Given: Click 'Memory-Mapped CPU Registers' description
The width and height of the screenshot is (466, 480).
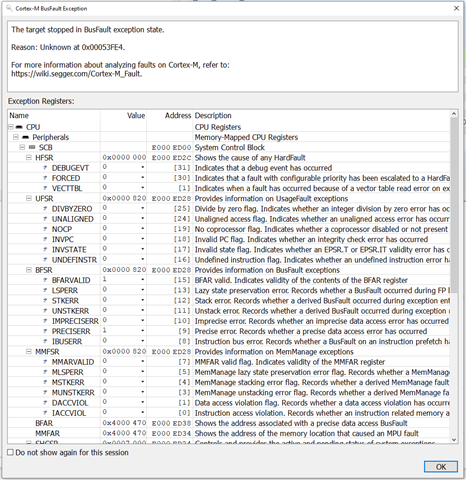Looking at the screenshot, I should [246, 137].
